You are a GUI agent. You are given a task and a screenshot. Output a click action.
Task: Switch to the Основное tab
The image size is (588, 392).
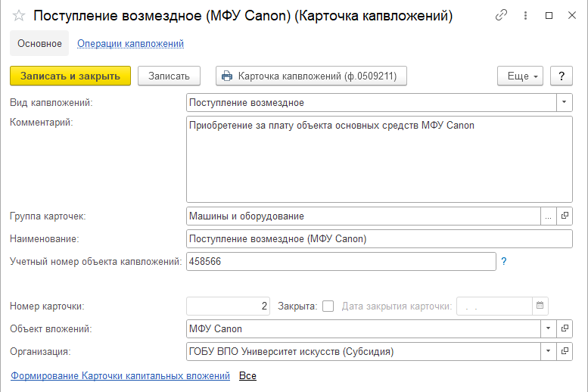click(x=39, y=44)
